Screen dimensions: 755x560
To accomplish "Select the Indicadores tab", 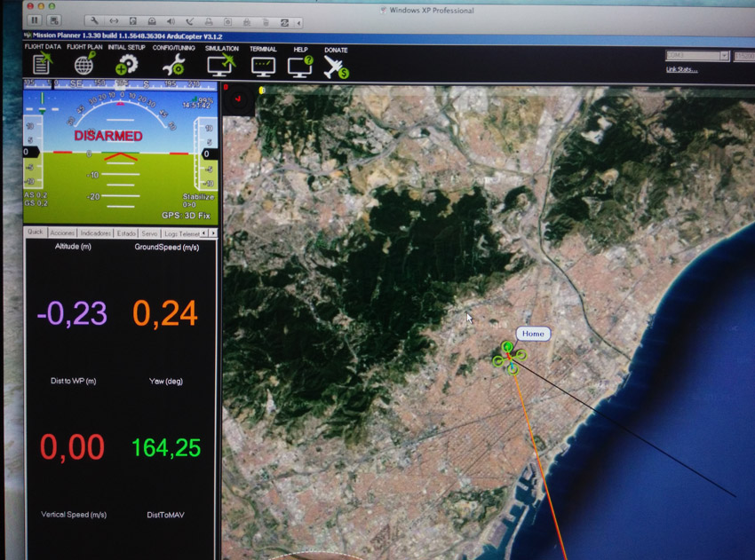I will tap(95, 233).
